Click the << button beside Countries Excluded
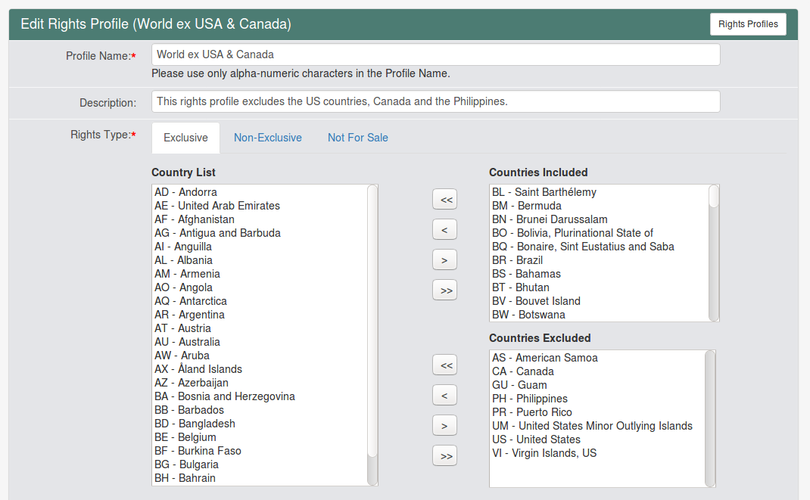The width and height of the screenshot is (810, 500). tap(445, 365)
